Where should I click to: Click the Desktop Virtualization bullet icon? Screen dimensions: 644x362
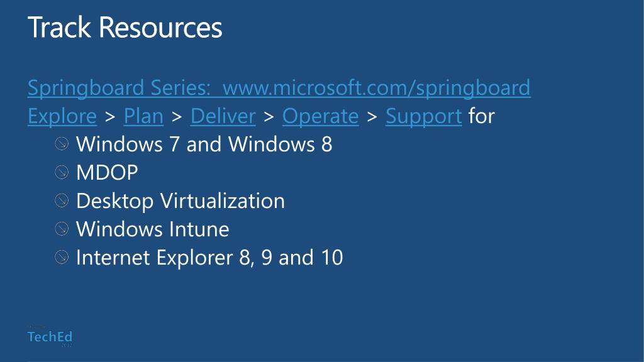point(62,200)
